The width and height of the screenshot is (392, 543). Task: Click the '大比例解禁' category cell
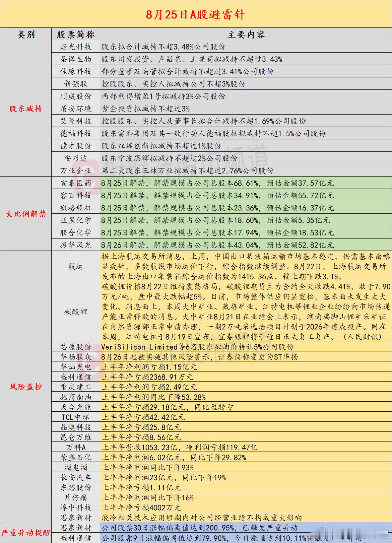tap(26, 214)
